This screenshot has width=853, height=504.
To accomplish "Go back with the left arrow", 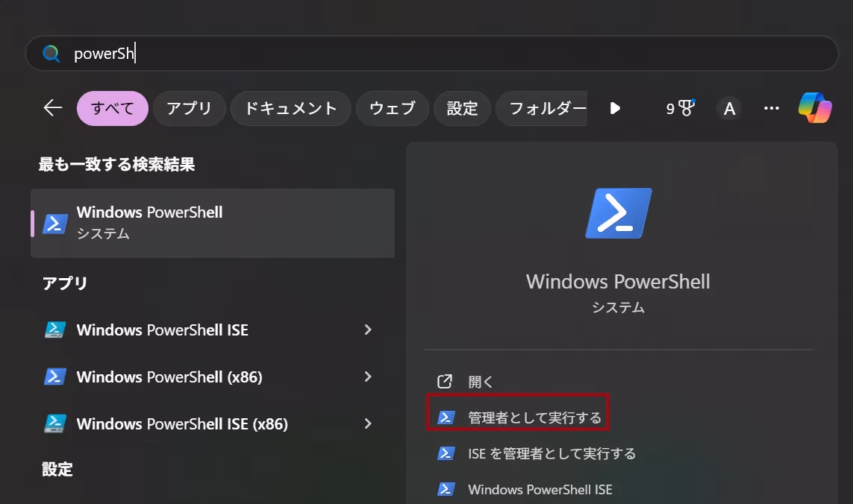I will point(53,108).
